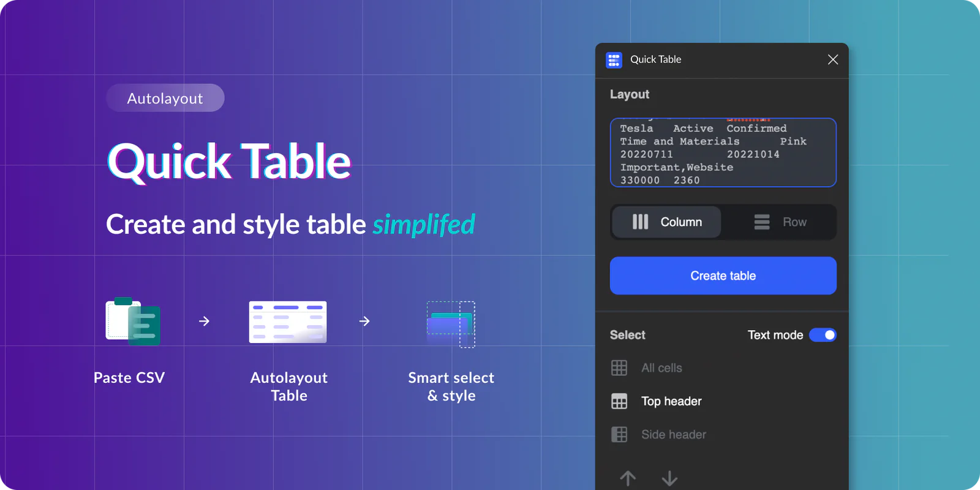This screenshot has width=980, height=490.
Task: Click inside the Layout CSV text area
Action: point(723,153)
